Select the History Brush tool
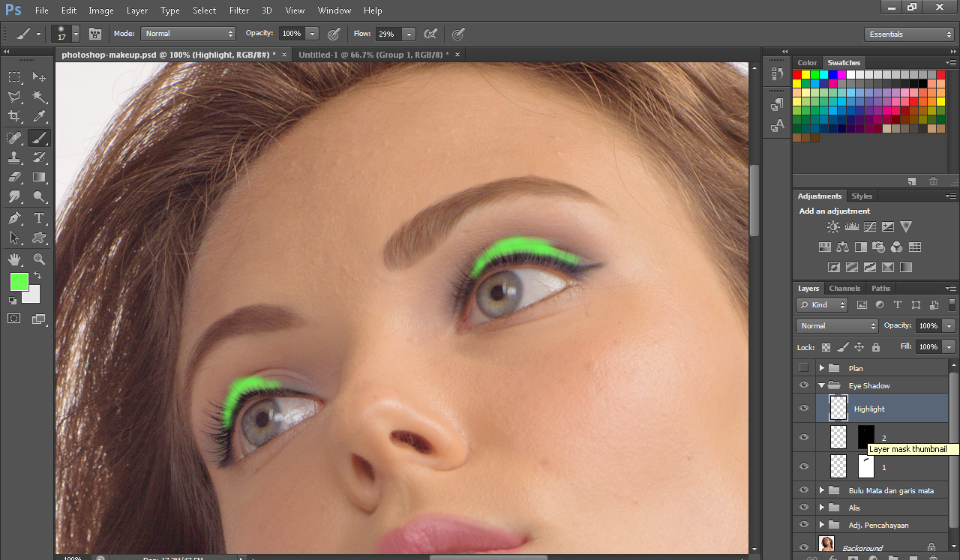Viewport: 960px width, 560px height. [39, 157]
